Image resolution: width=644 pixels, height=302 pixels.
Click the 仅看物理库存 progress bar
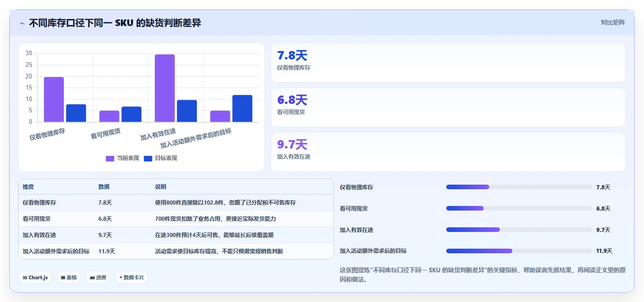tap(519, 187)
